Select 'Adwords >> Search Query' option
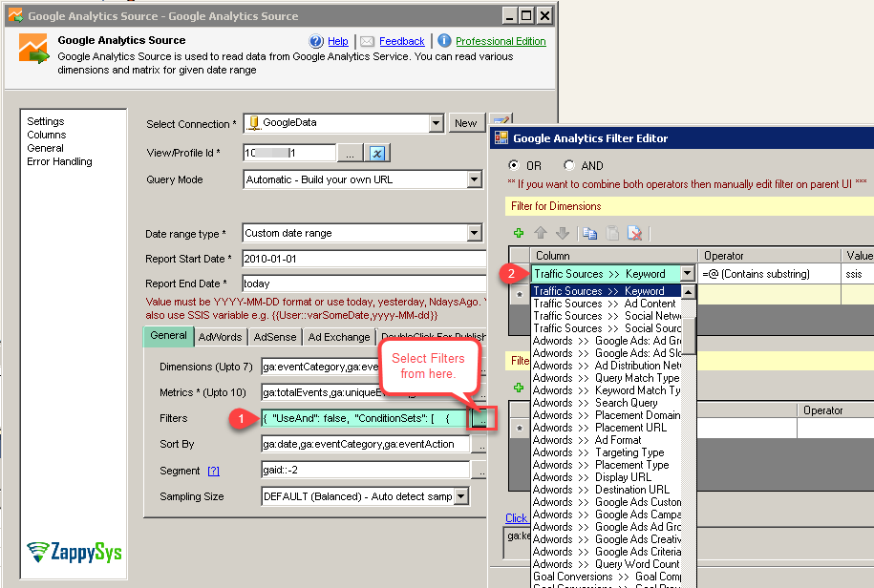The width and height of the screenshot is (874, 588). pyautogui.click(x=606, y=403)
